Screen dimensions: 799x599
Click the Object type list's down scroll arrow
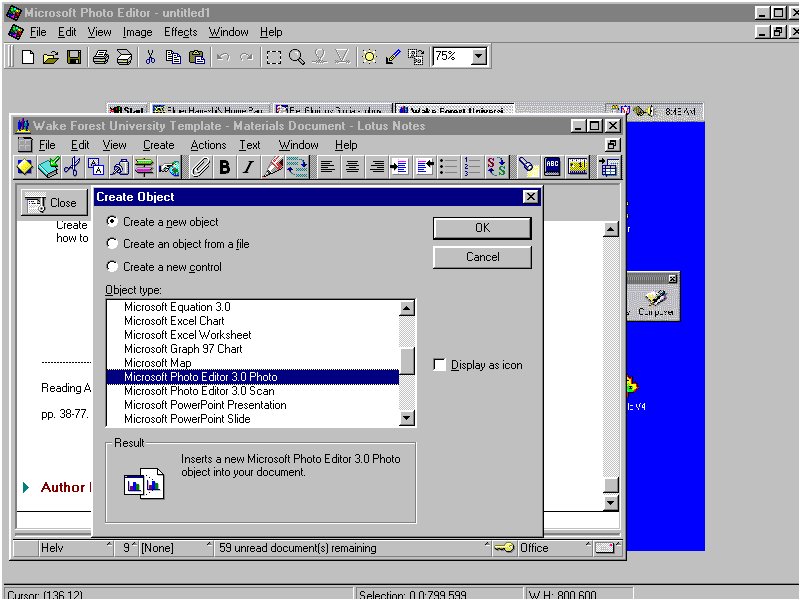[407, 418]
